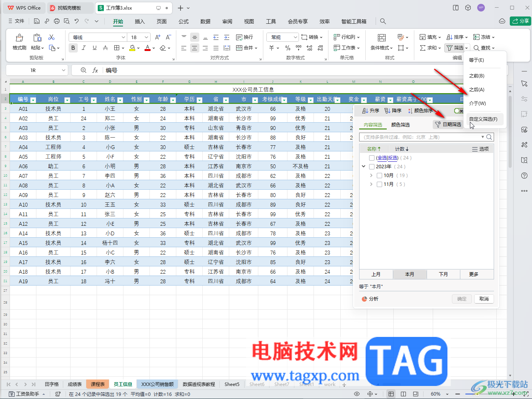Click the Save icon in quick toolbar
The height and width of the screenshot is (399, 532).
37,21
